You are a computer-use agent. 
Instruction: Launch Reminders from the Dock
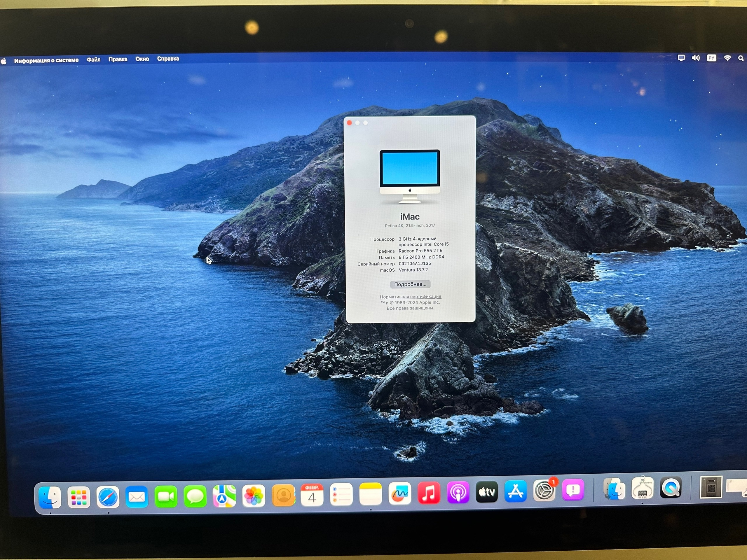click(341, 494)
